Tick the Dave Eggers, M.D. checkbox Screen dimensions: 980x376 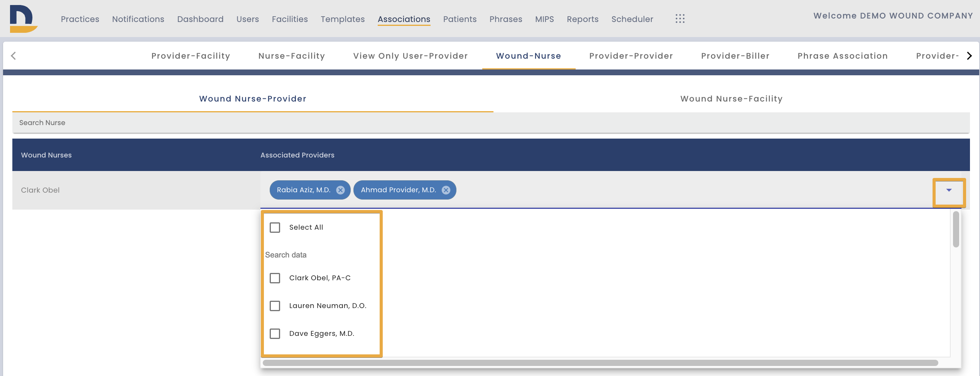[275, 334]
